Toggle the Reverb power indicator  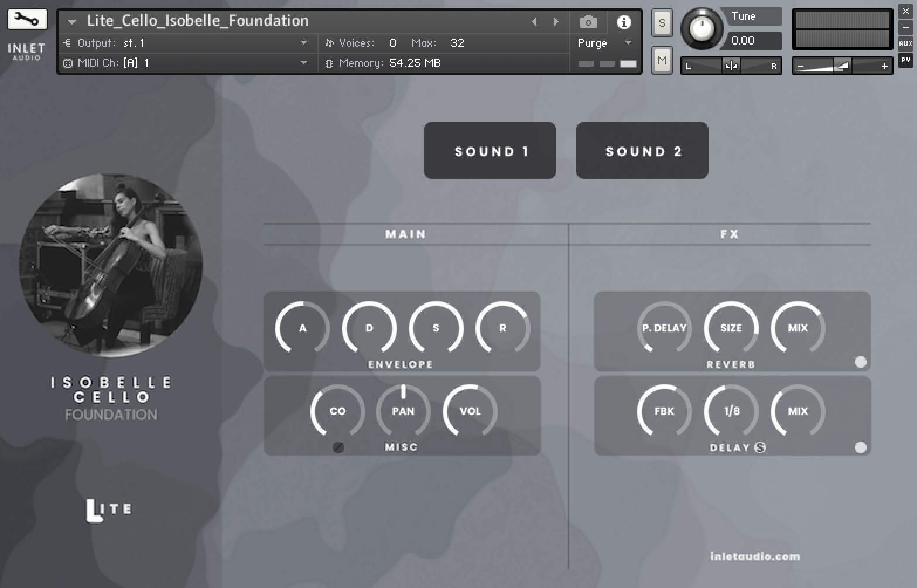[861, 363]
